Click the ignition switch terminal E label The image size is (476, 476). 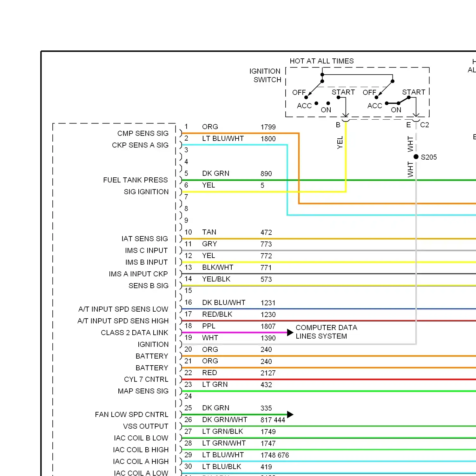(x=409, y=125)
